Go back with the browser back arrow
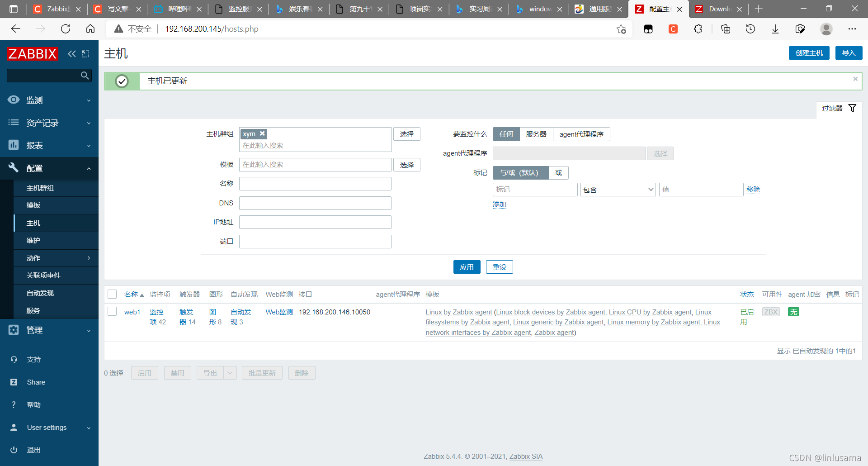Viewport: 868px width, 466px height. [x=16, y=29]
